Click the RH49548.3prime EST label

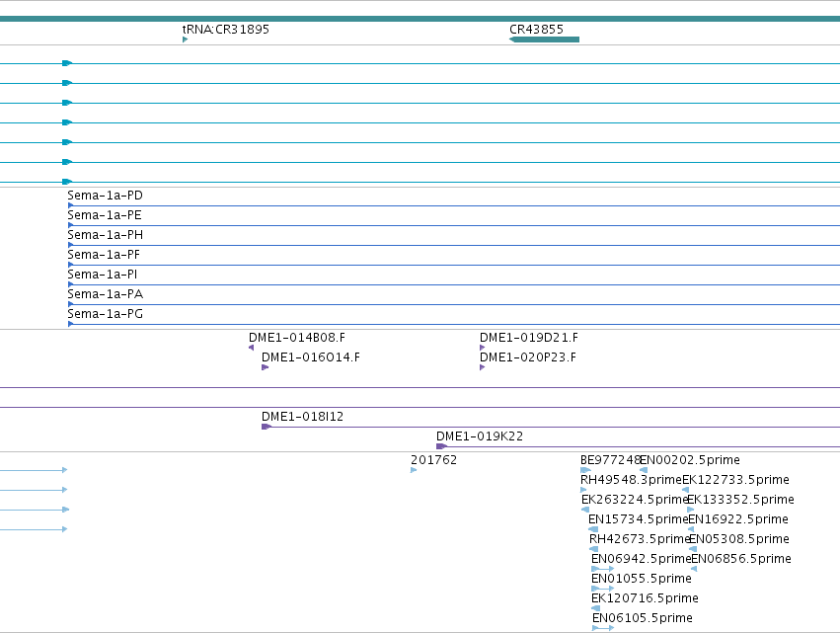631,480
